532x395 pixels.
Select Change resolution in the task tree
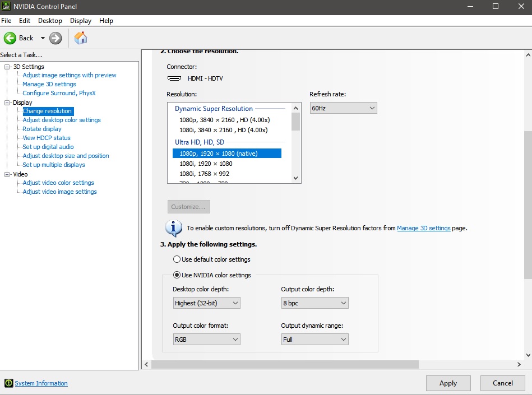(48, 111)
